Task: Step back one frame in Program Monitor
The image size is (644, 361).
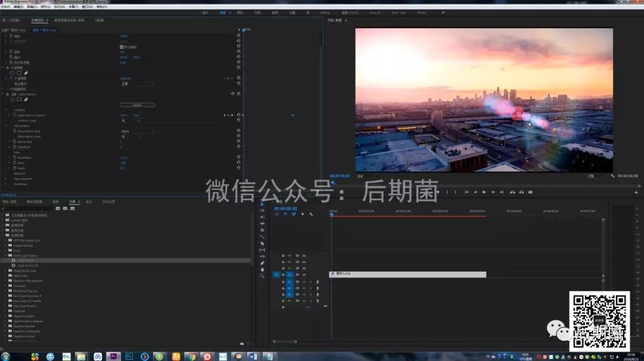Action: 476,192
